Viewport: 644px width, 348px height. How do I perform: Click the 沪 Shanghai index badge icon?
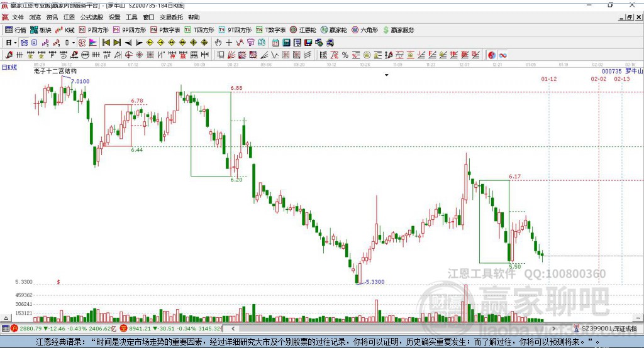click(x=14, y=329)
